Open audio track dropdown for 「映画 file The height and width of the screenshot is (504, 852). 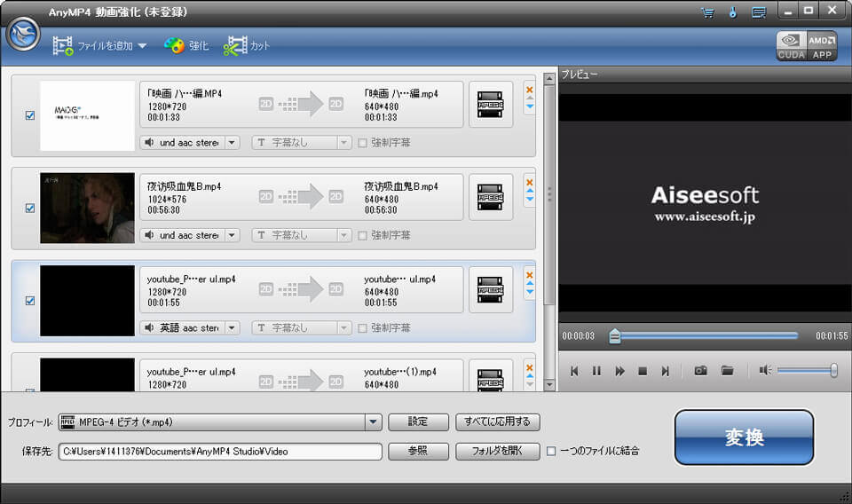click(x=232, y=143)
